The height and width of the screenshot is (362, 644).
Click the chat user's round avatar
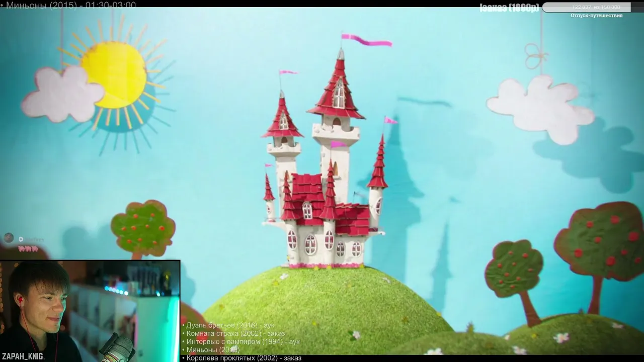coord(9,238)
